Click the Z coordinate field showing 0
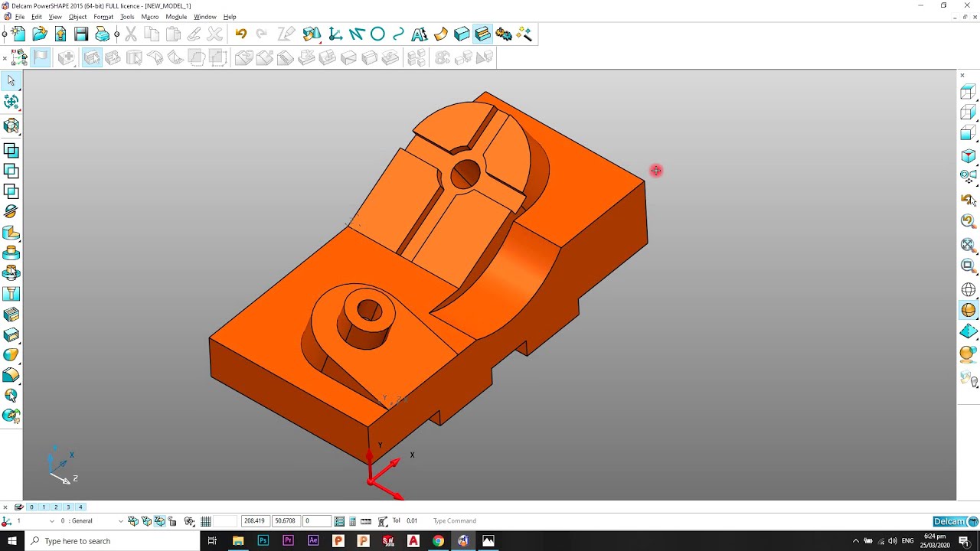 (x=317, y=521)
